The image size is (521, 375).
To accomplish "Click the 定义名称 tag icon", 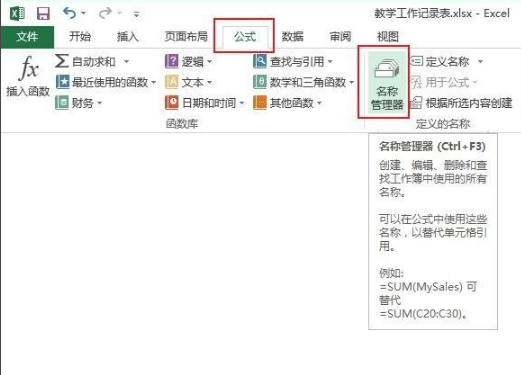I will tap(417, 61).
